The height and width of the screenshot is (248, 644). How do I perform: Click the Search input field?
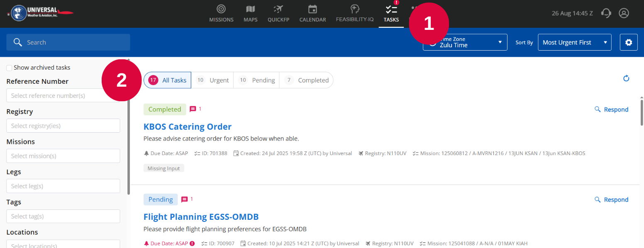[x=68, y=42]
